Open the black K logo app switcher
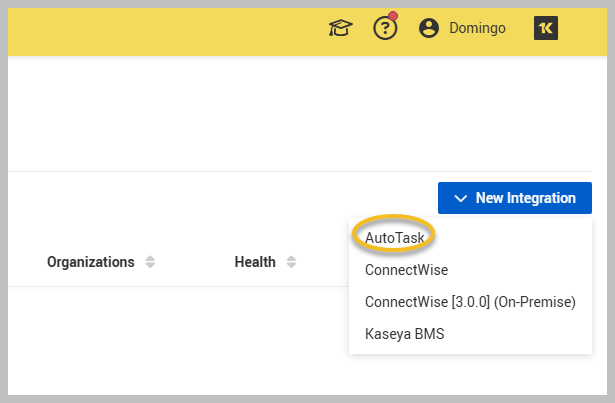Viewport: 615px width, 403px height. (546, 28)
